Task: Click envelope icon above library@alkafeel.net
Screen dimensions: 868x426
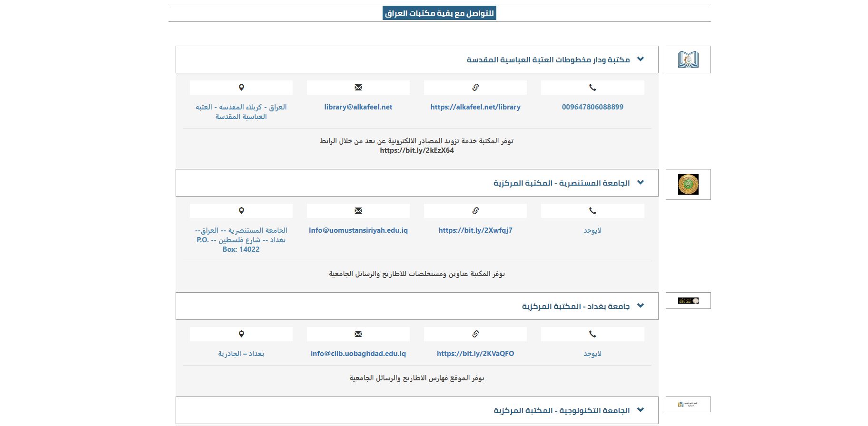Action: pyautogui.click(x=358, y=87)
